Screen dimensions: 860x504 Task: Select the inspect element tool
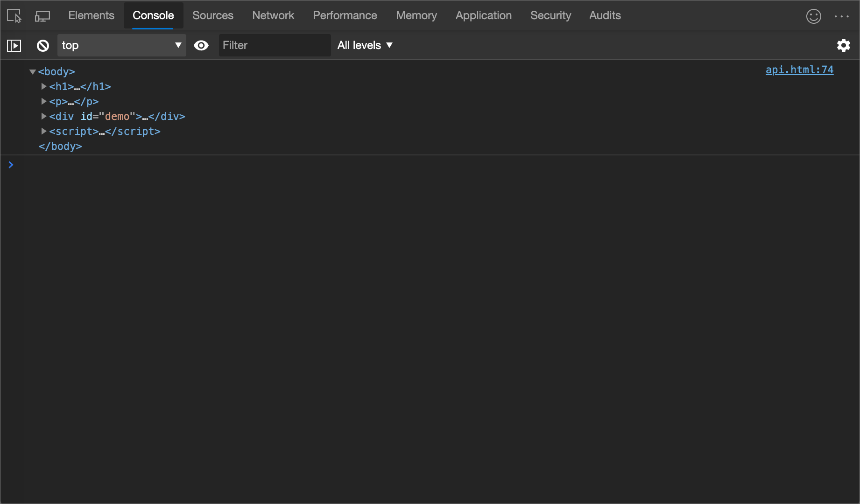click(14, 15)
